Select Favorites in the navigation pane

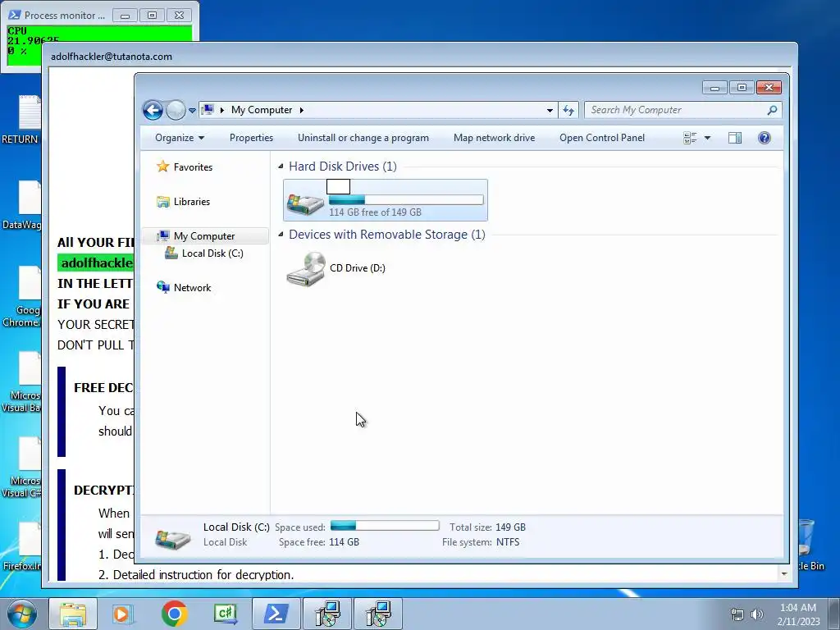click(x=193, y=167)
